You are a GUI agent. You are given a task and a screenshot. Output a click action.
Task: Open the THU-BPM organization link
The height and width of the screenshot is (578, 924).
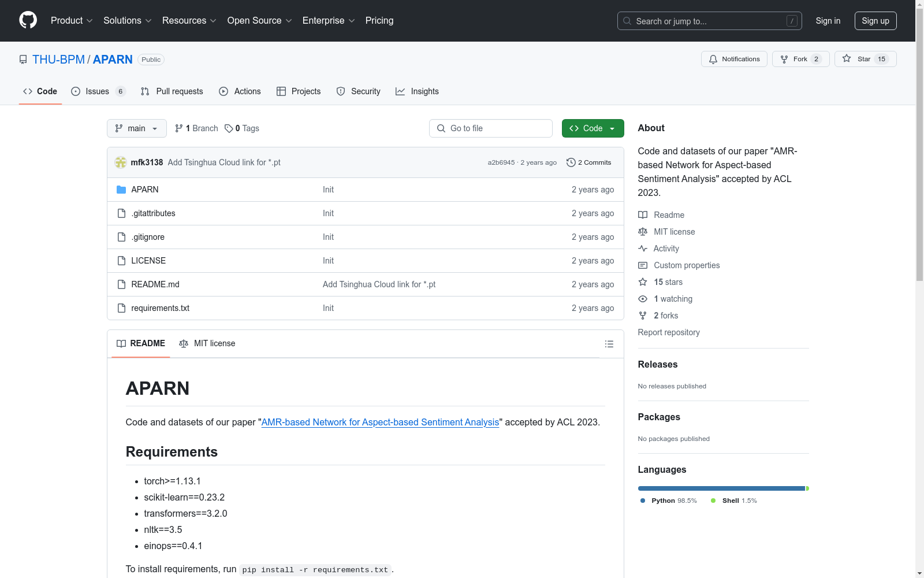(58, 60)
